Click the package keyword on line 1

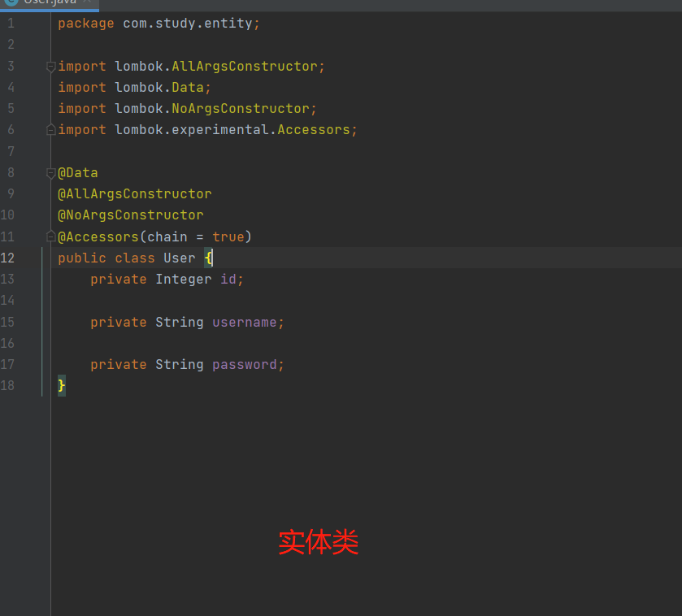[86, 24]
